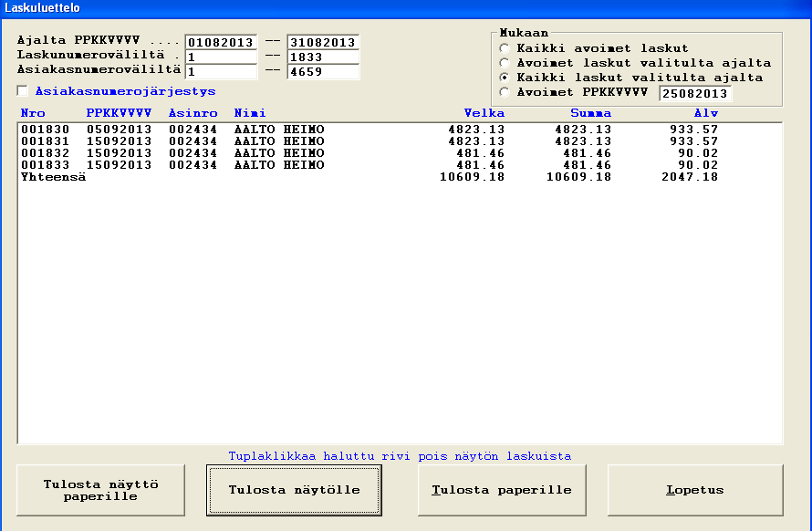Click the 'Tulosta näyttö paperille' button
The width and height of the screenshot is (812, 531).
(100, 491)
